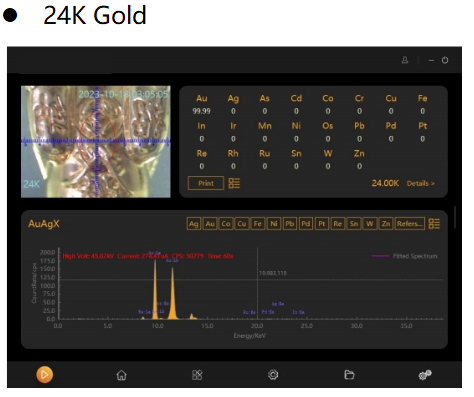Open the file folder icon in bottom bar
Viewport: 474px width, 397px height.
click(349, 375)
